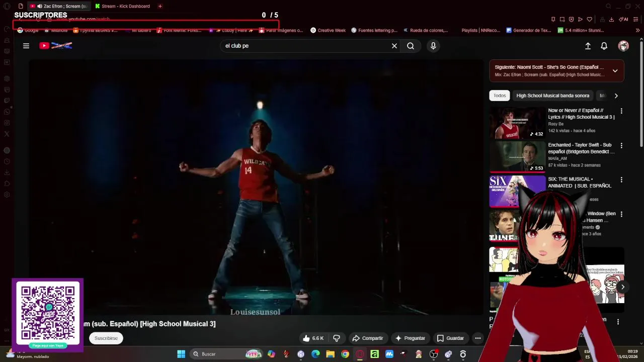
Task: Dislike the current video
Action: coord(337,338)
